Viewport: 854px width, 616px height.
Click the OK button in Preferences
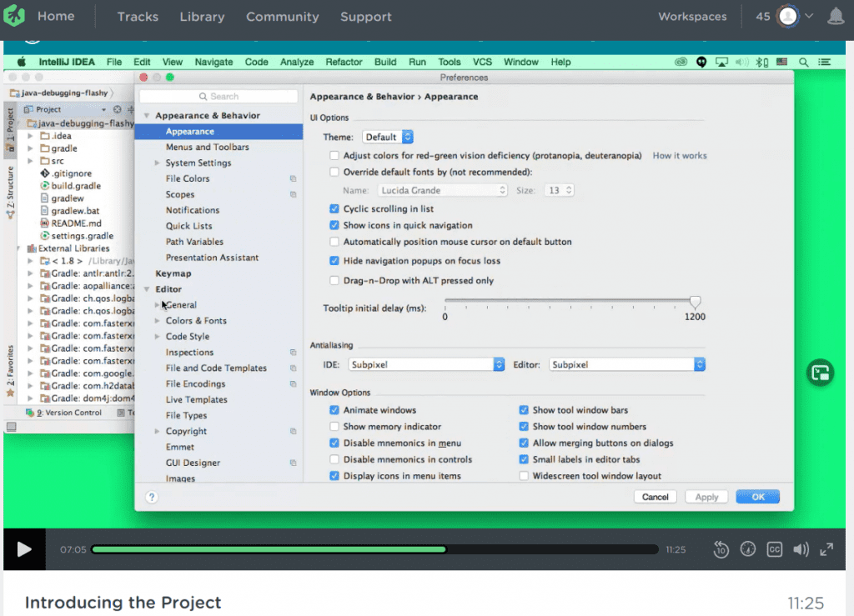point(757,497)
